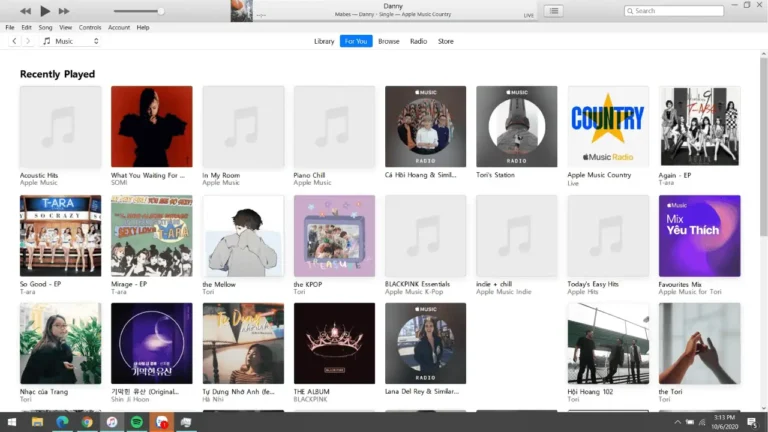
Task: Open Apple Music Country radio artwork
Action: (608, 126)
